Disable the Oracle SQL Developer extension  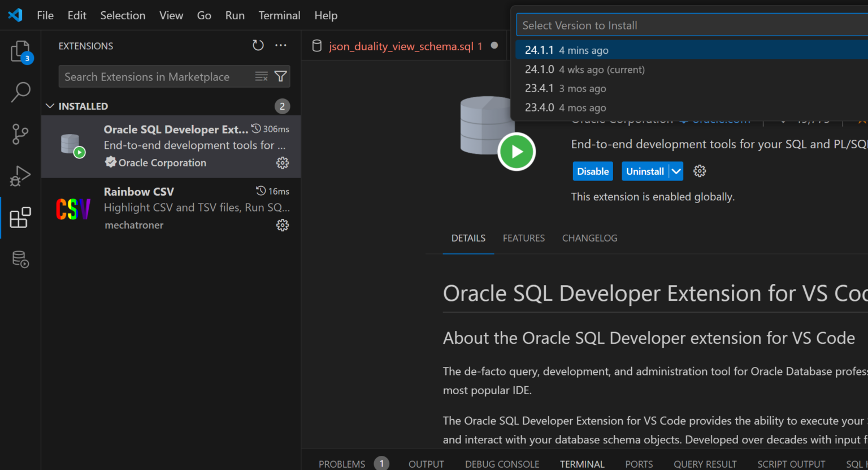[592, 171]
